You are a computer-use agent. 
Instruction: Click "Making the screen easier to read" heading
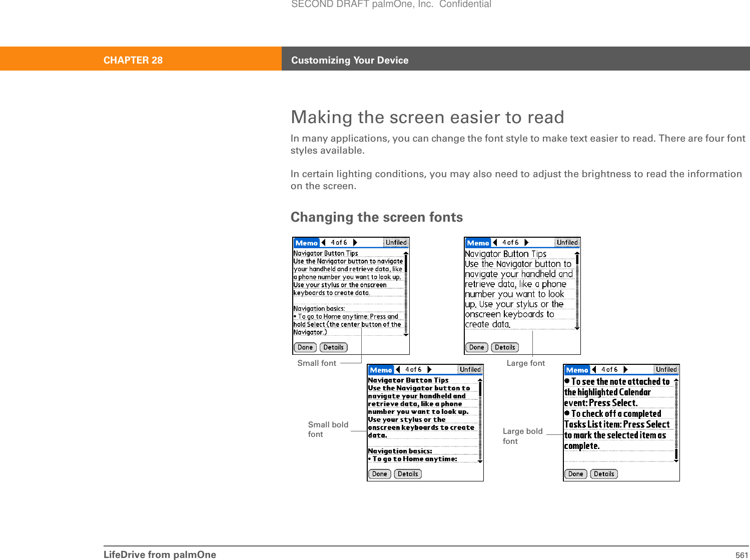(427, 117)
